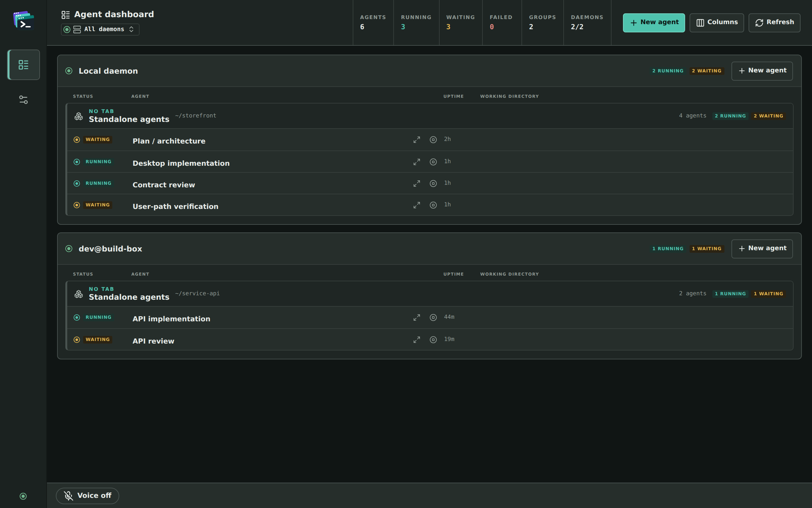This screenshot has height=508, width=812.
Task: Select the API review agent name
Action: [153, 341]
